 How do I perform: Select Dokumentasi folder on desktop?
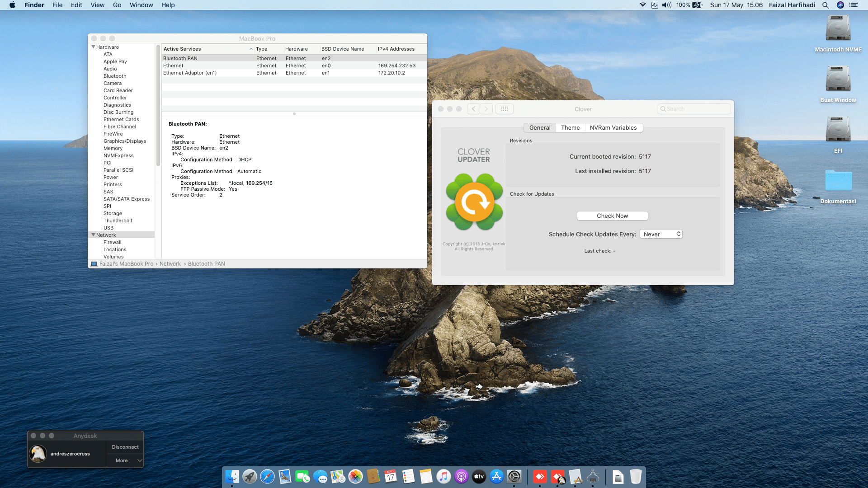pyautogui.click(x=838, y=187)
